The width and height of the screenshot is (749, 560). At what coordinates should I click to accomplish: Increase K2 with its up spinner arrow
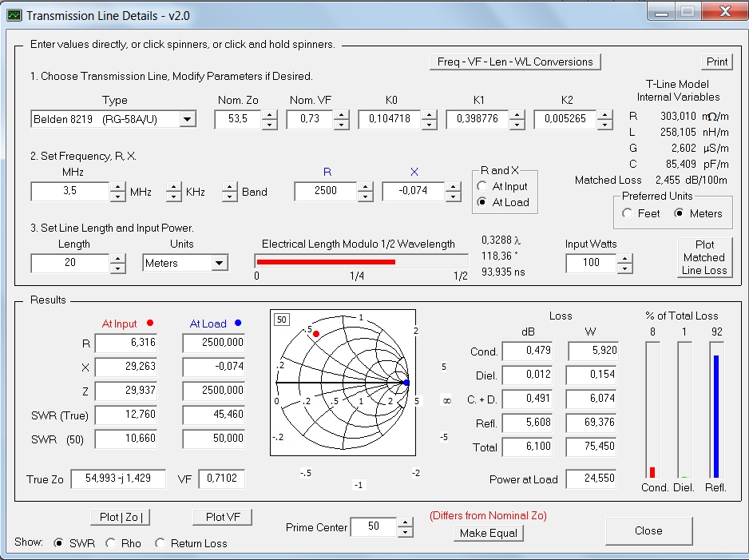[x=604, y=115]
